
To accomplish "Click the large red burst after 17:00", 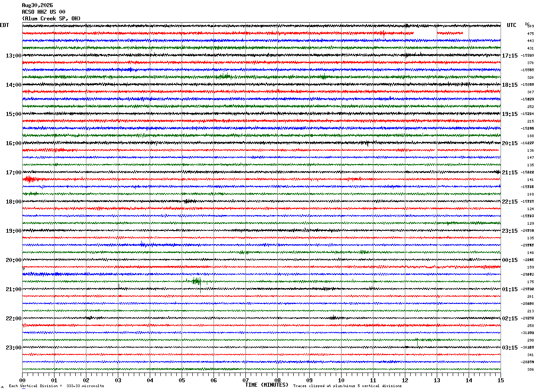I will (x=31, y=179).
